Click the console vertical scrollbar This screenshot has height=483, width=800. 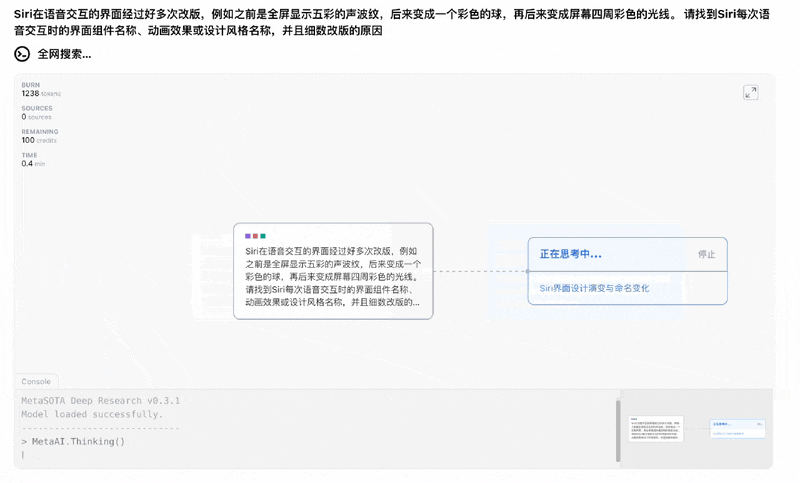[618, 430]
